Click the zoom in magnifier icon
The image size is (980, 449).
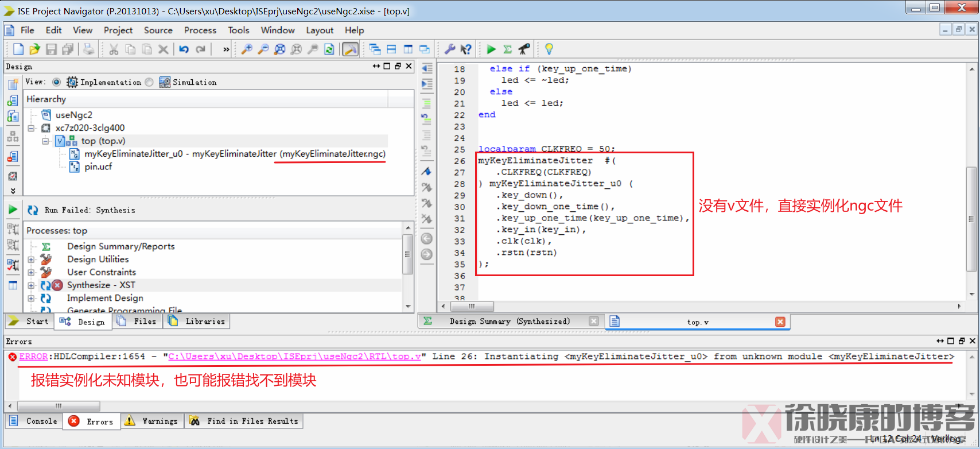pyautogui.click(x=247, y=49)
